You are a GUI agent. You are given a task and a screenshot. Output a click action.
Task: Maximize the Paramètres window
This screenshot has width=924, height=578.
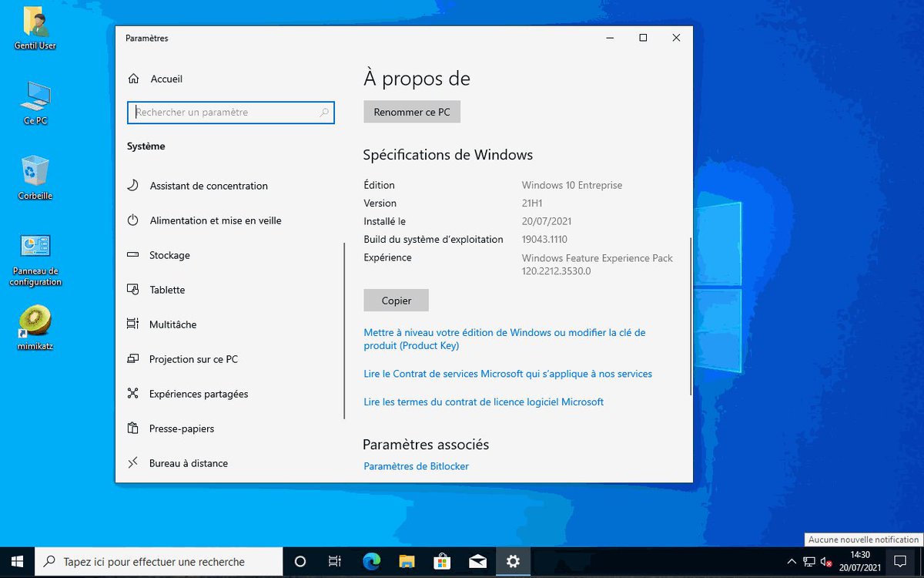(643, 38)
